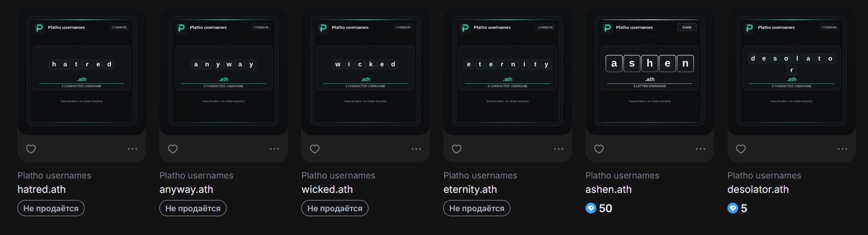Click the 'Не продаётся' label for wicked.ath

pos(335,208)
